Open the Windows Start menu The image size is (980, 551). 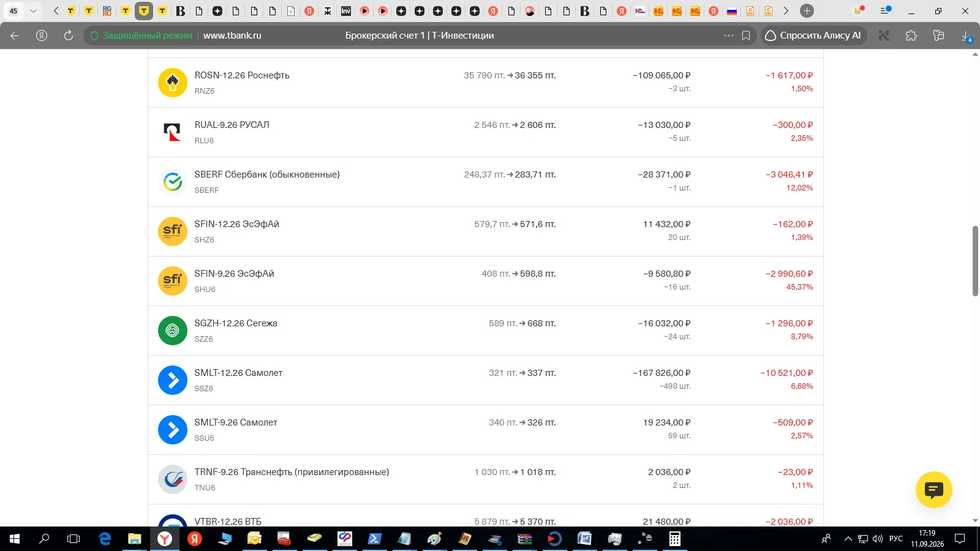click(x=15, y=539)
